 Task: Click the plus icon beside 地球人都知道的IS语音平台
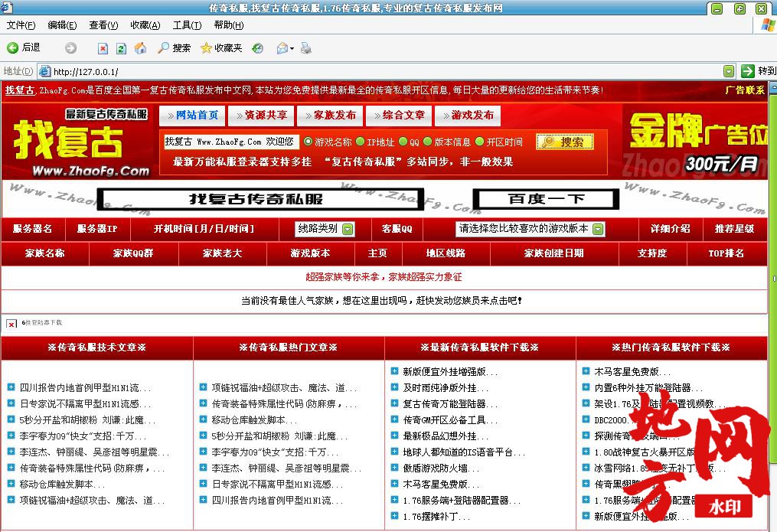pos(394,452)
